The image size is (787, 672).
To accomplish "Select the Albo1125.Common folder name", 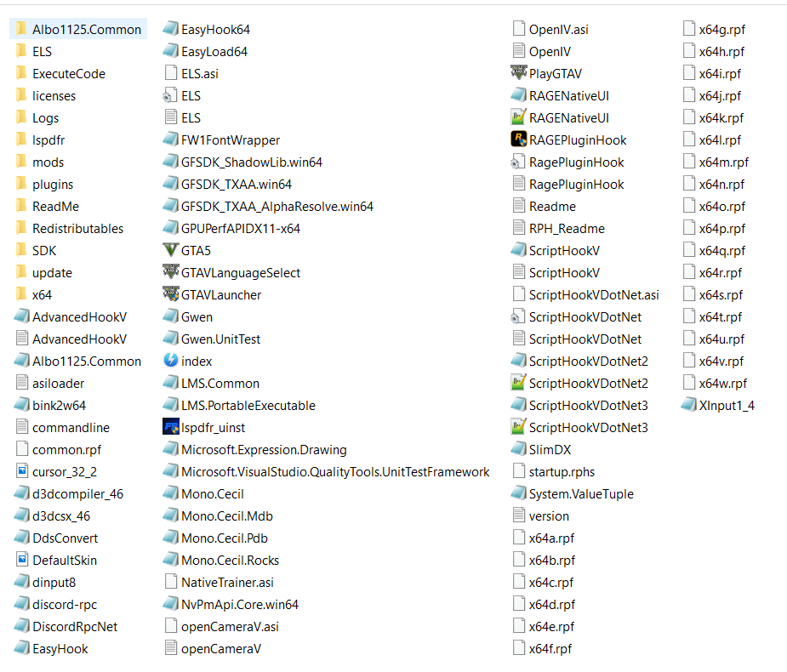I will click(87, 30).
